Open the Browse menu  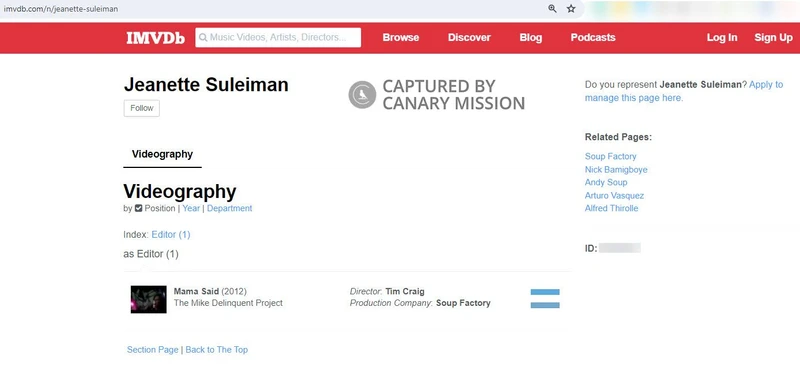(x=401, y=37)
